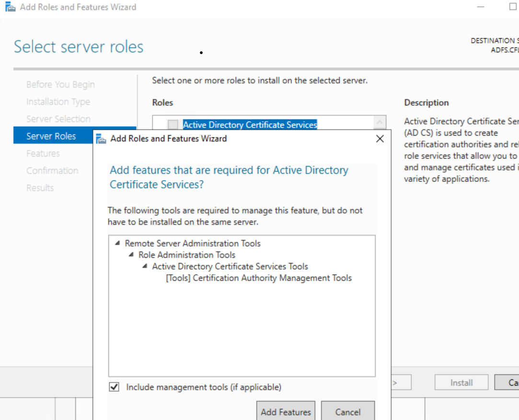Go to Confirmation step
Image resolution: width=519 pixels, height=420 pixels.
[x=52, y=170]
